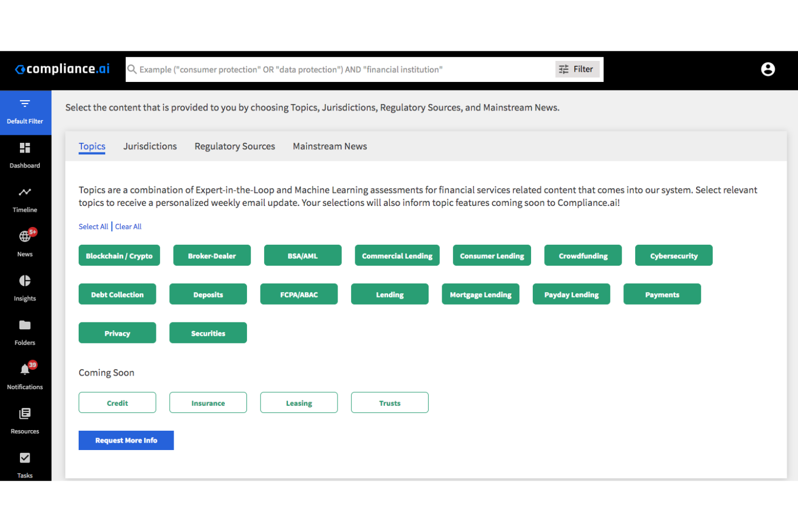Open the user profile menu
This screenshot has width=798, height=532.
768,69
